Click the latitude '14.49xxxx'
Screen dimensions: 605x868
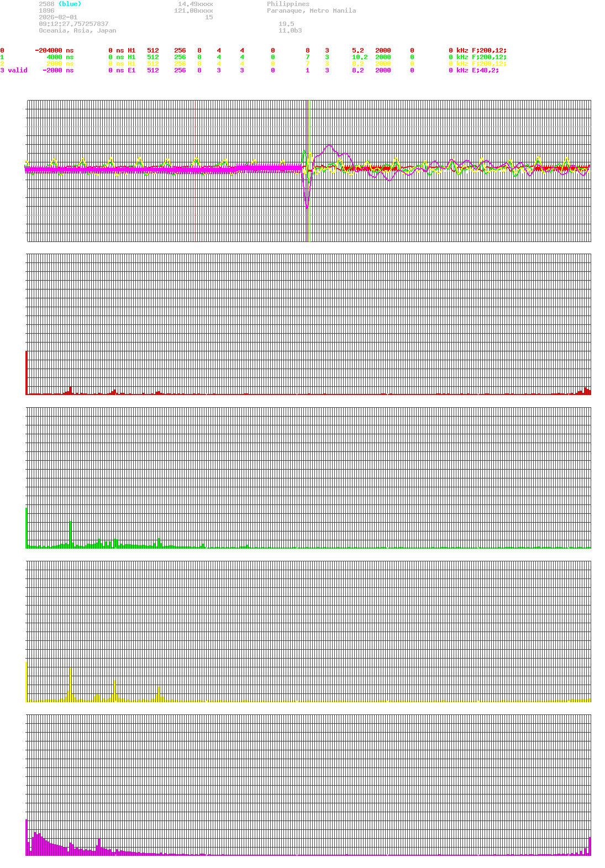195,4
